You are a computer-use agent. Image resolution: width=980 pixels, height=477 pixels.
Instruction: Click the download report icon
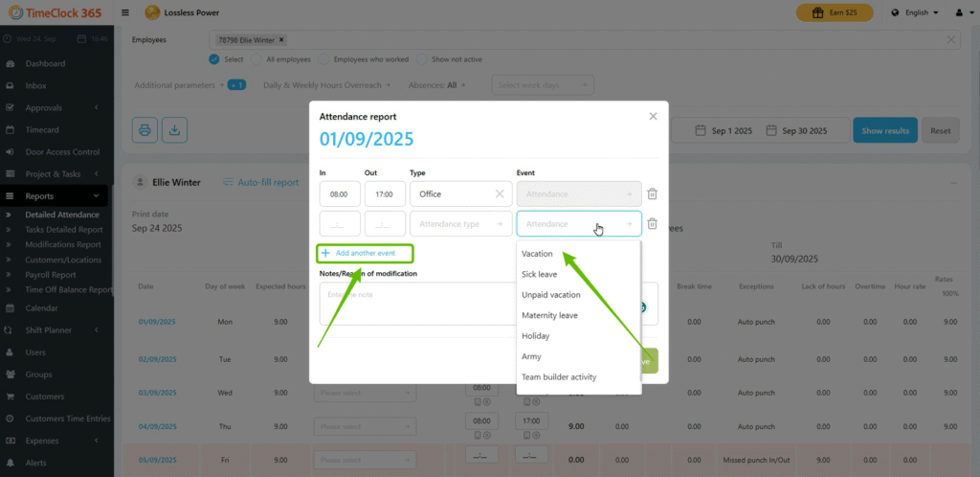pyautogui.click(x=174, y=130)
